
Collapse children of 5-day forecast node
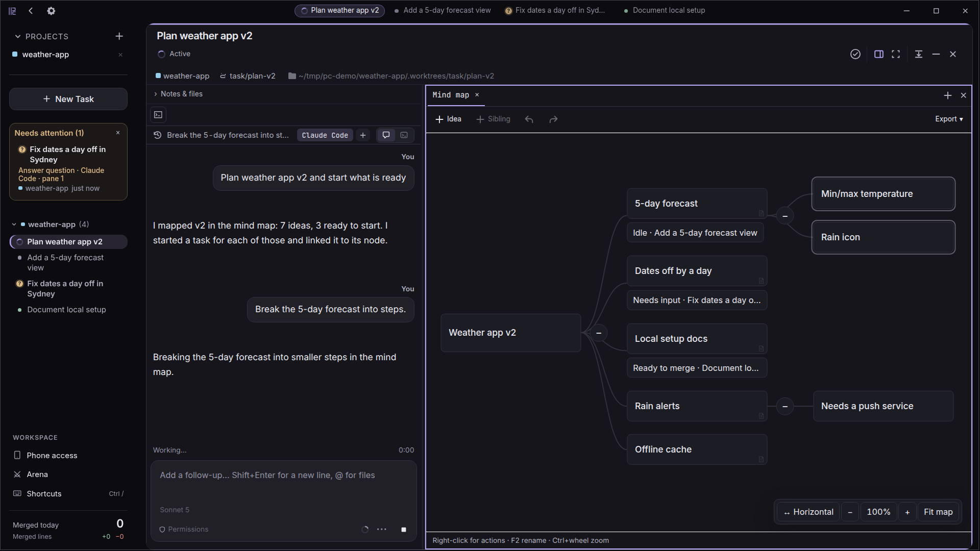[x=785, y=216]
